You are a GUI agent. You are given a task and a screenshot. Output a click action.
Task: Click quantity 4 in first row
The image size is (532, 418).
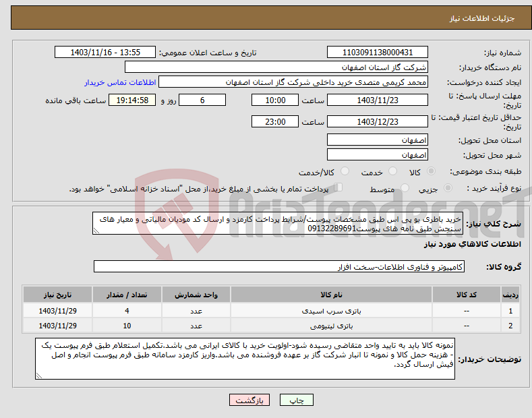tap(127, 311)
